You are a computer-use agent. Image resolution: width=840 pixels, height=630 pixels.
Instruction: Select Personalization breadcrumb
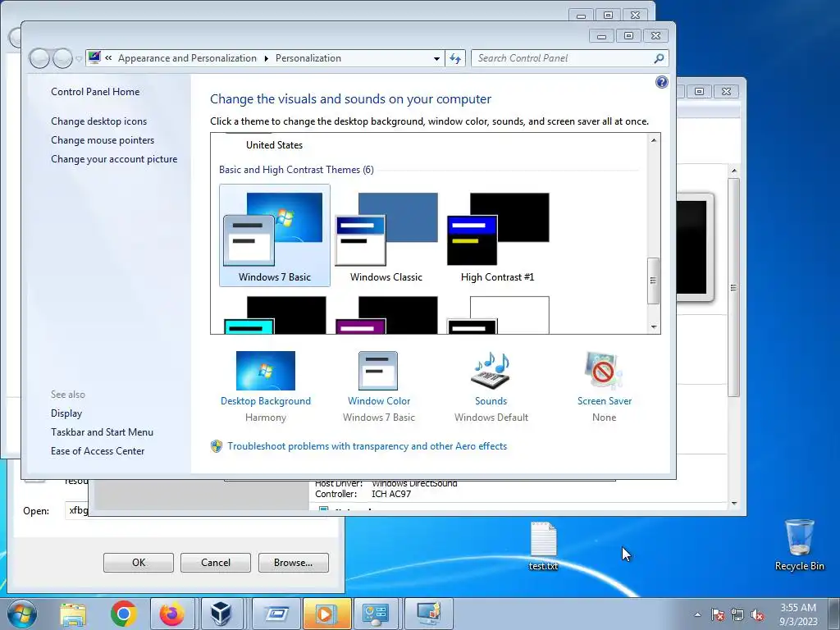pos(308,58)
